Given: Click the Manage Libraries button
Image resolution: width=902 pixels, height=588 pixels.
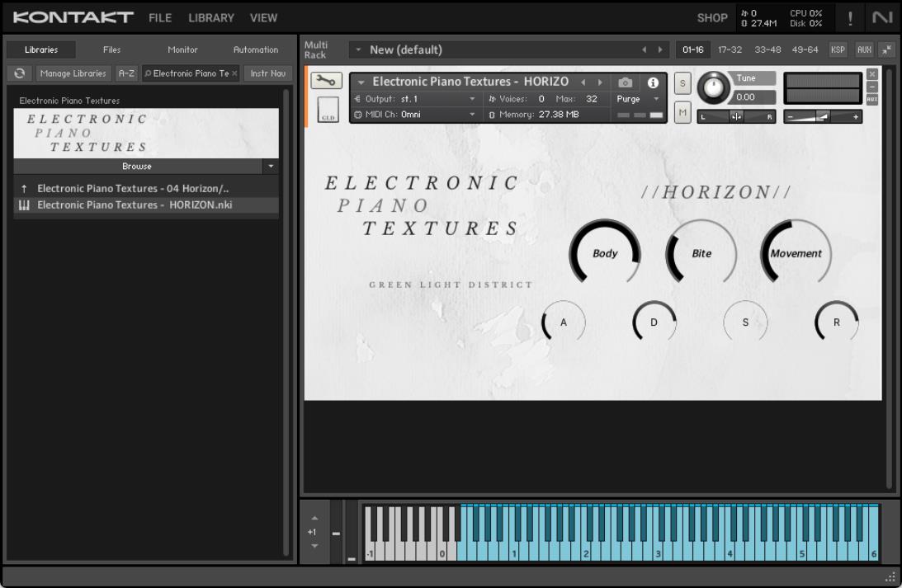Looking at the screenshot, I should pyautogui.click(x=73, y=73).
